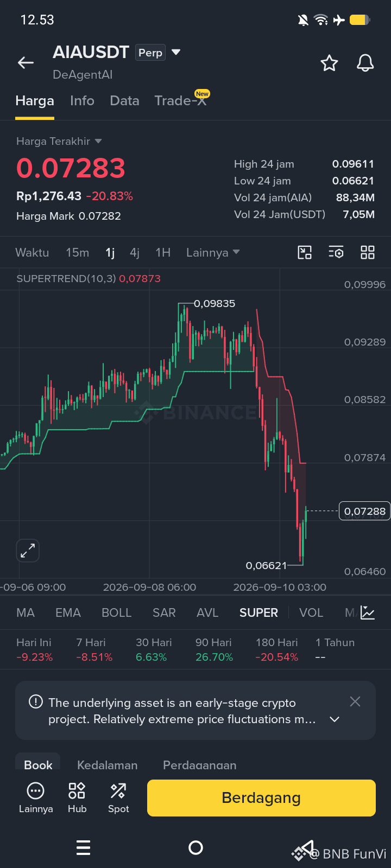Screen dimensions: 391x868
Task: Tap the Berdagang trade button
Action: (x=261, y=798)
